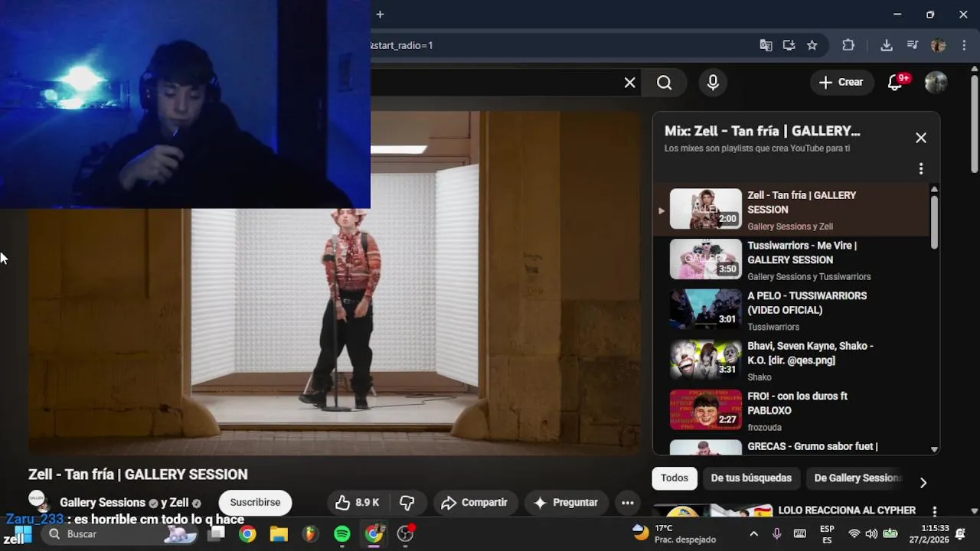Start voice search with the microphone icon

click(x=713, y=83)
